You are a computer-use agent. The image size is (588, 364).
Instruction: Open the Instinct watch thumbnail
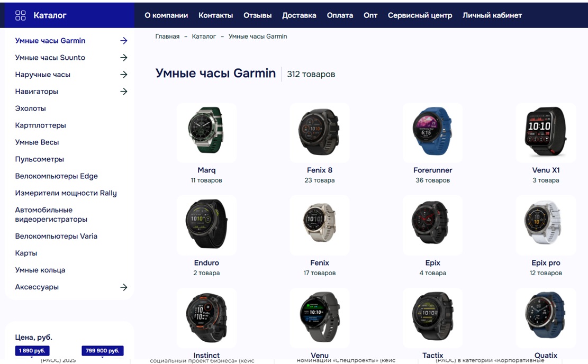coord(206,318)
